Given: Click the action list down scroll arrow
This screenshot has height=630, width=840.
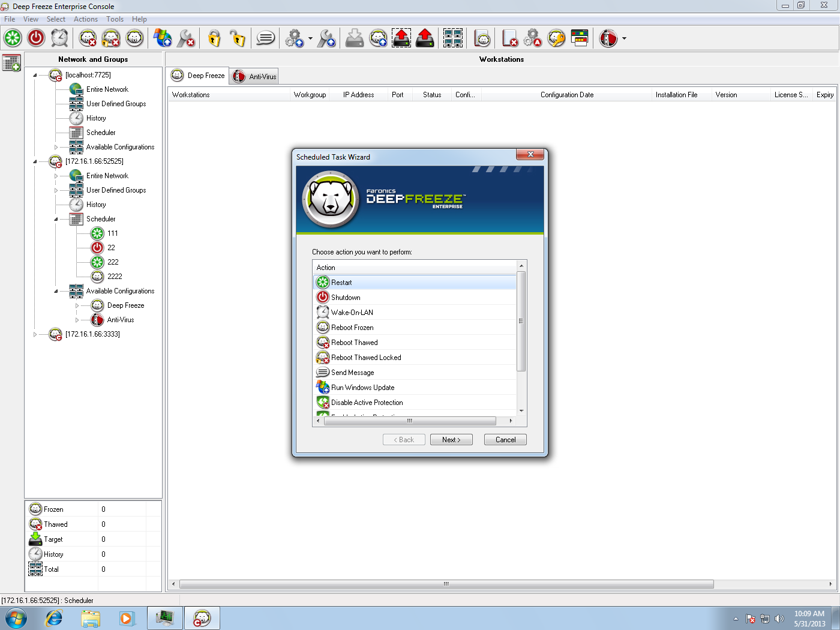Looking at the screenshot, I should (521, 411).
